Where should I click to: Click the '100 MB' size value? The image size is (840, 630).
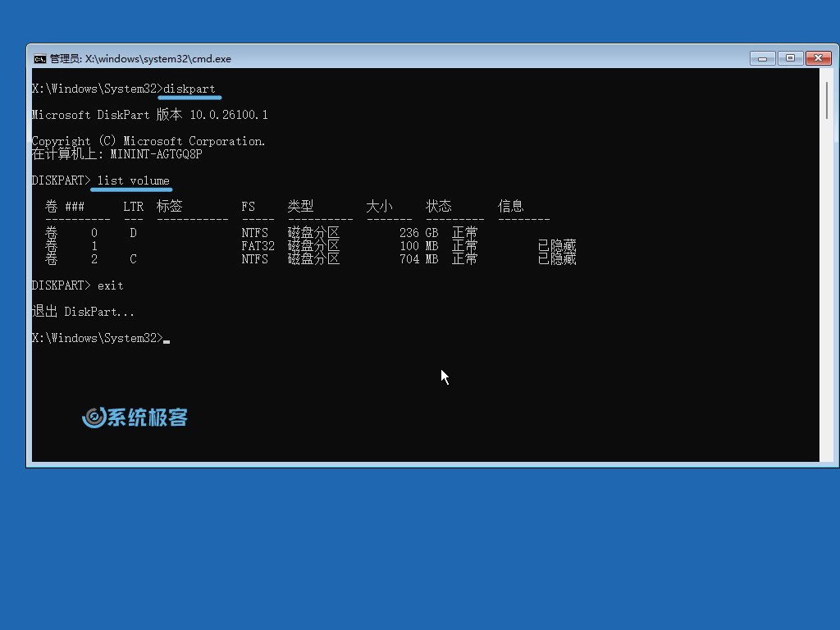pyautogui.click(x=419, y=246)
